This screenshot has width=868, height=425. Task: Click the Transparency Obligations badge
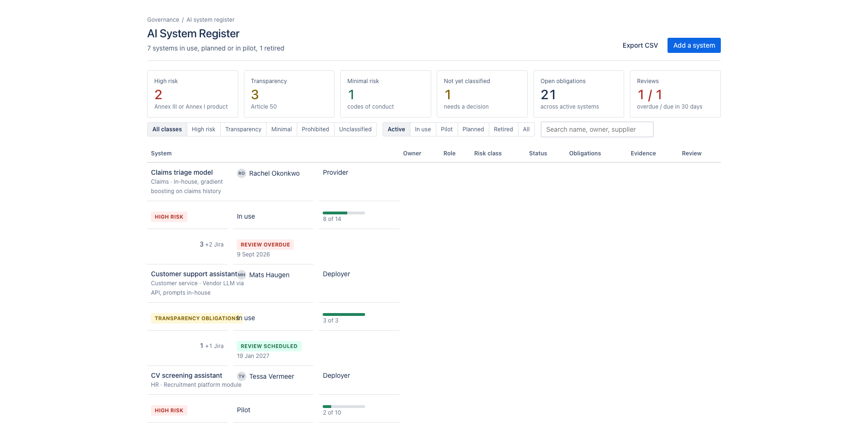click(x=197, y=318)
